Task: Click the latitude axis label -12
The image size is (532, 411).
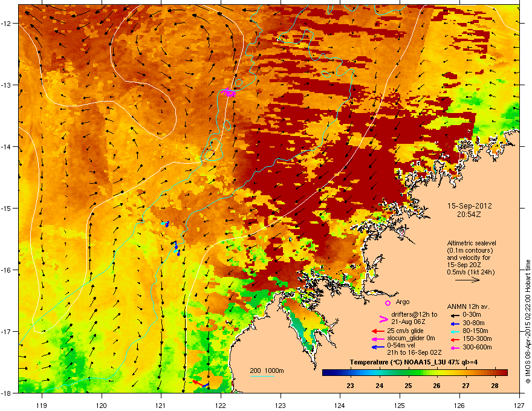Action: pos(7,24)
